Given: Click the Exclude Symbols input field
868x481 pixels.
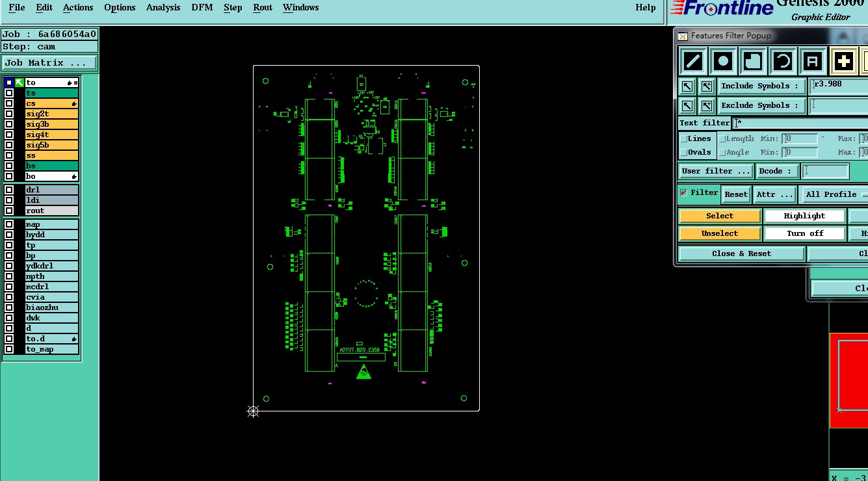Looking at the screenshot, I should tap(839, 105).
